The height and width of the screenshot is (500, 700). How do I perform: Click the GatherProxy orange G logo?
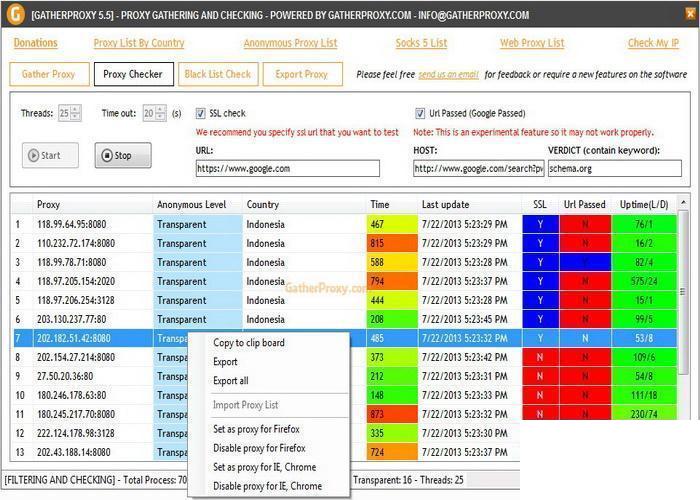[x=16, y=14]
